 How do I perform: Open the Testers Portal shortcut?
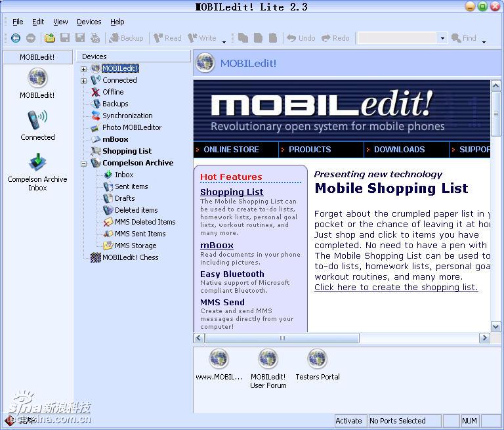coord(317,360)
